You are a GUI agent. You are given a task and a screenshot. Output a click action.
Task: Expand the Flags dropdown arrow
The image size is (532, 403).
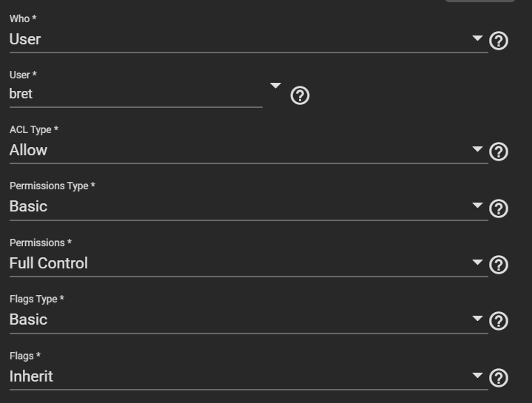[477, 376]
